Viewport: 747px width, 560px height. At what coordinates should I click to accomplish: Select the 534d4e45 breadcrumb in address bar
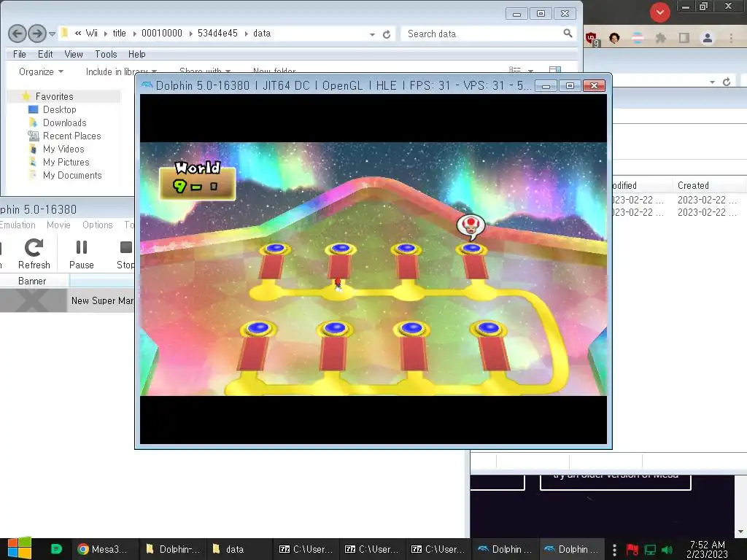(217, 34)
